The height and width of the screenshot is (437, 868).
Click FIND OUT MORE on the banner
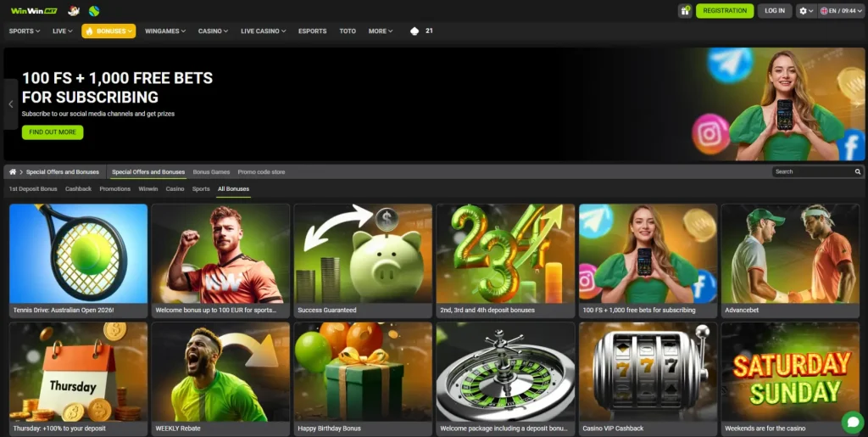(53, 132)
